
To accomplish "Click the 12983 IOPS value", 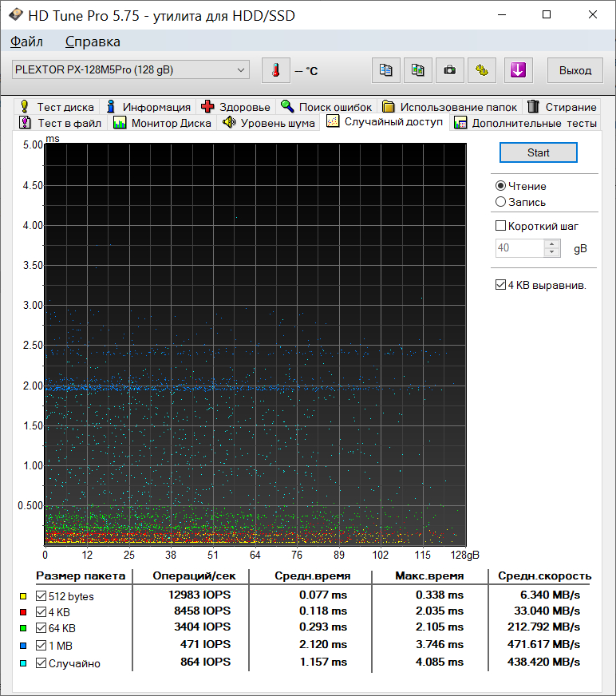I will 199,595.
